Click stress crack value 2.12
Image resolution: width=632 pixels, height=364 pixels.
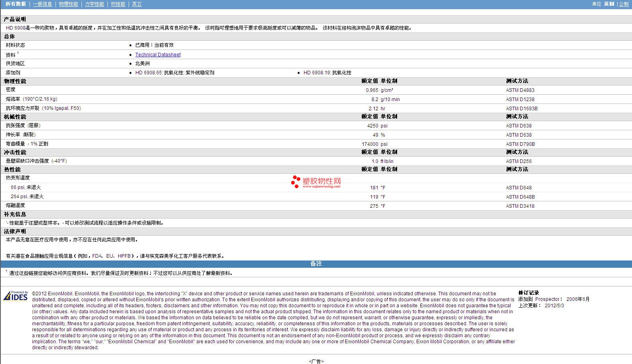pos(373,109)
